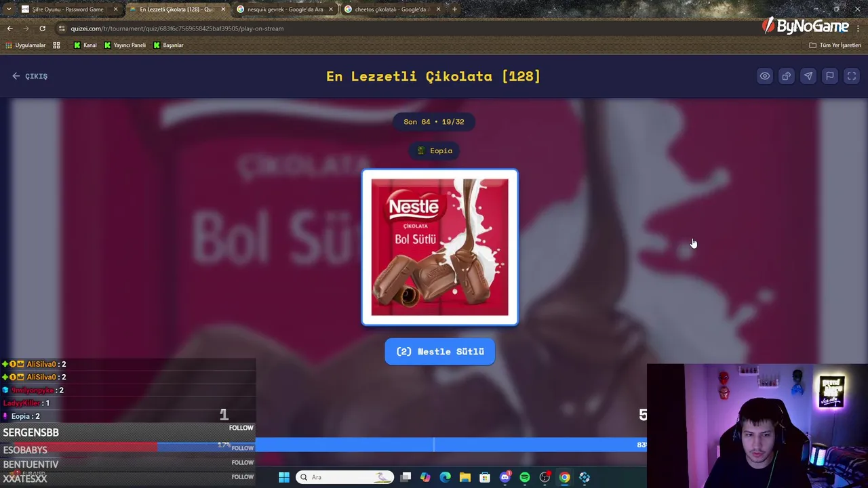Screen dimensions: 868x488
Task: Click the Eopia : 2 chat message
Action: tap(22, 416)
